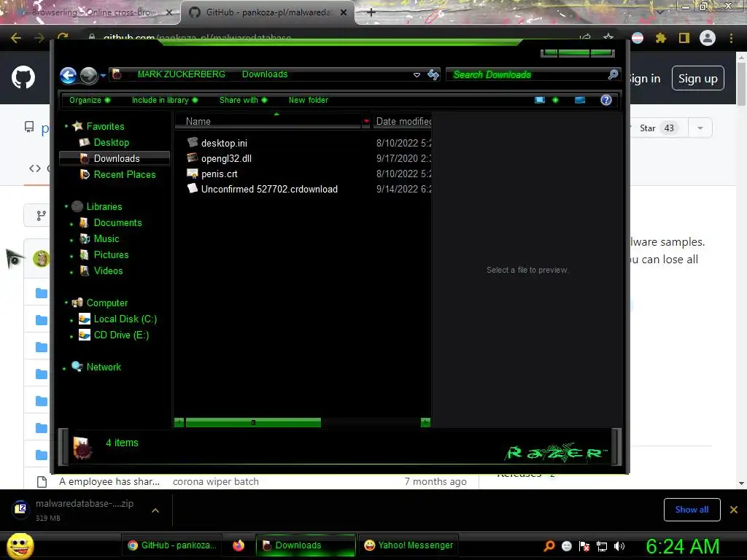Open the Music library
The image size is (747, 560).
pyautogui.click(x=107, y=239)
